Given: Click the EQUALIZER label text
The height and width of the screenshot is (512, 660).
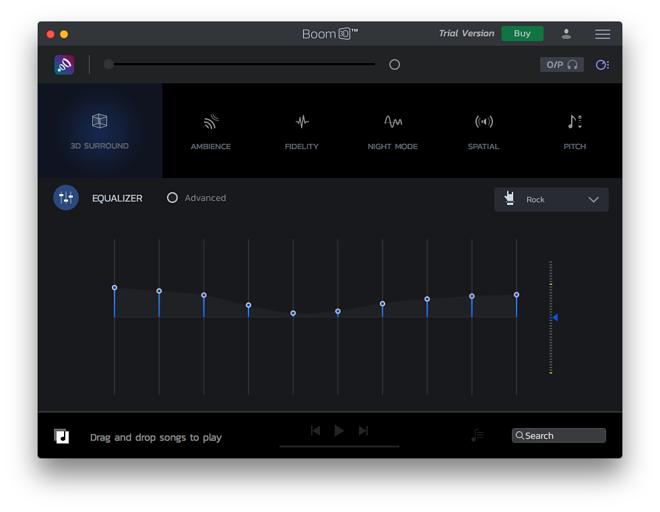Looking at the screenshot, I should 117,198.
